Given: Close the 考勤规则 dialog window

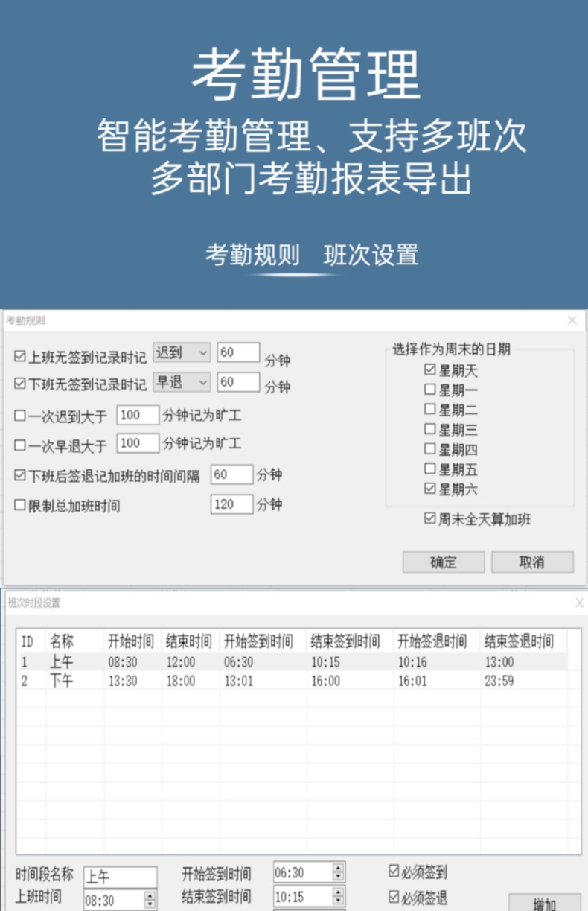Looking at the screenshot, I should pyautogui.click(x=572, y=320).
